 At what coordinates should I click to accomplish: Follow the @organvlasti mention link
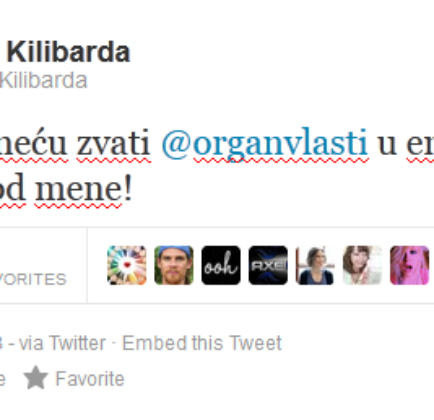point(264,144)
